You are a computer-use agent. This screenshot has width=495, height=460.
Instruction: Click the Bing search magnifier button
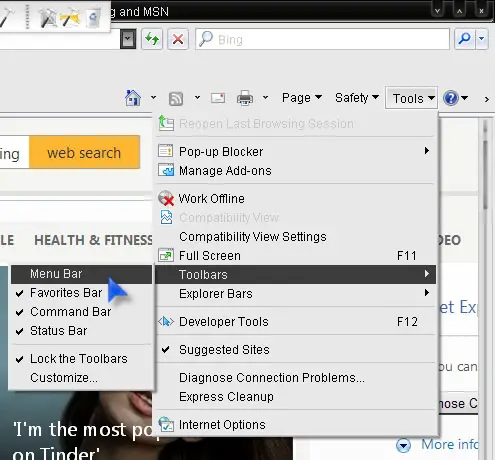(x=465, y=39)
